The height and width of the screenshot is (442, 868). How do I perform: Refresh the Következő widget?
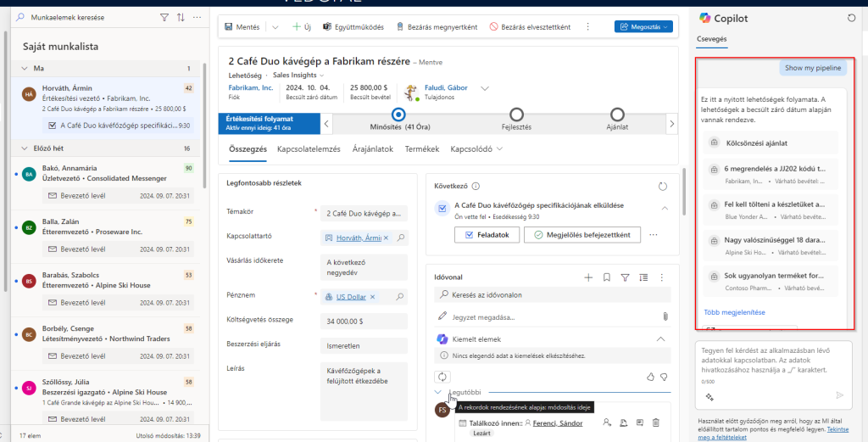(x=663, y=187)
